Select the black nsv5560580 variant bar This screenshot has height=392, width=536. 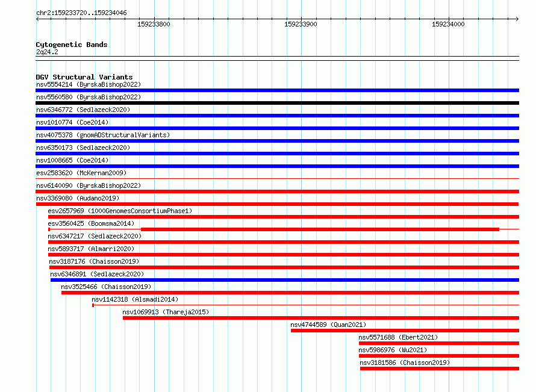(x=277, y=103)
